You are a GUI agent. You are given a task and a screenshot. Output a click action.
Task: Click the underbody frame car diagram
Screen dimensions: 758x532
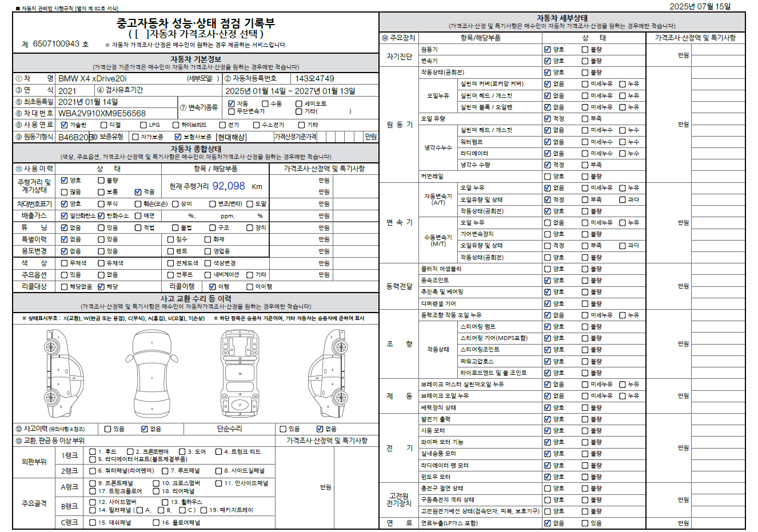click(x=240, y=375)
